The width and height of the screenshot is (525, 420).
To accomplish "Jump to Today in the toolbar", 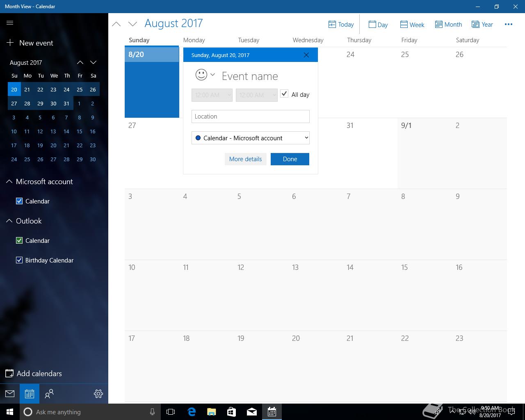I will [x=341, y=25].
